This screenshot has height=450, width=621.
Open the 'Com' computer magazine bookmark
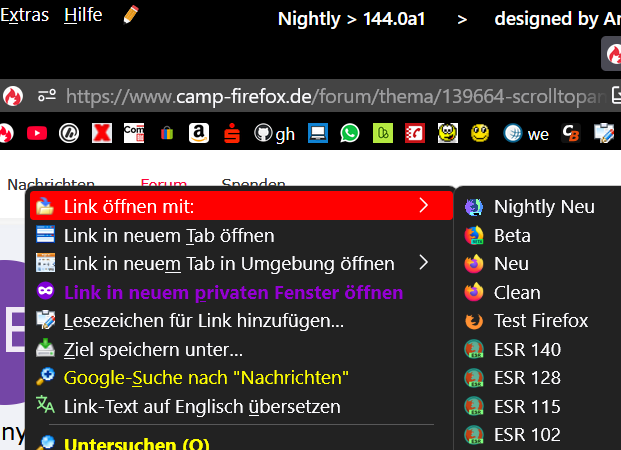coord(134,133)
